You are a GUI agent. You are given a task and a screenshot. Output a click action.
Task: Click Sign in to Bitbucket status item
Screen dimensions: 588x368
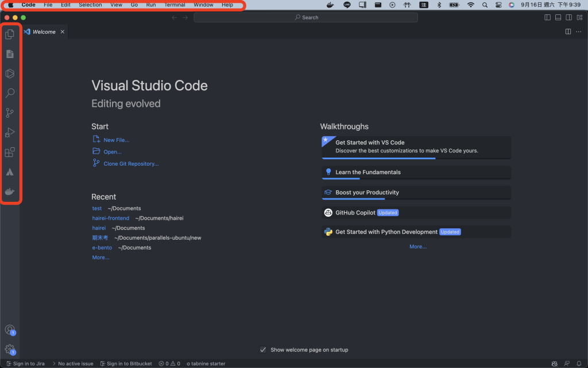coord(126,363)
